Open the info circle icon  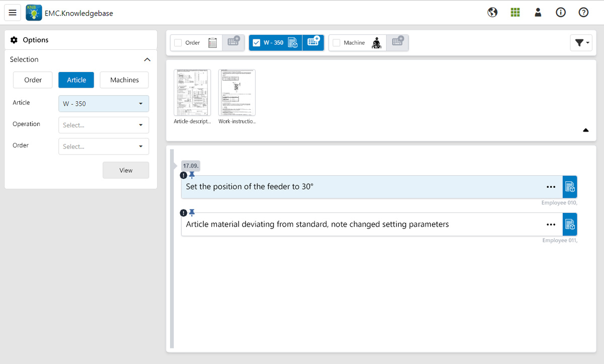561,13
